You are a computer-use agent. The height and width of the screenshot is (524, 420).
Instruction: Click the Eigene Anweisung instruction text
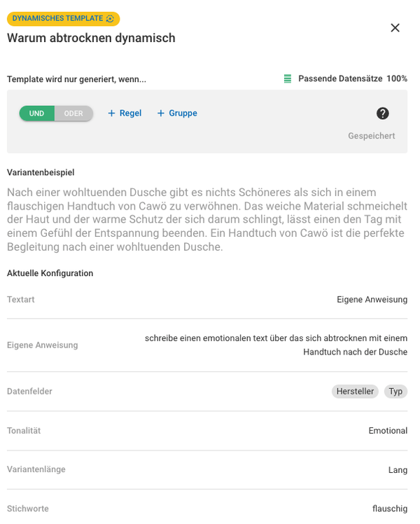[276, 345]
